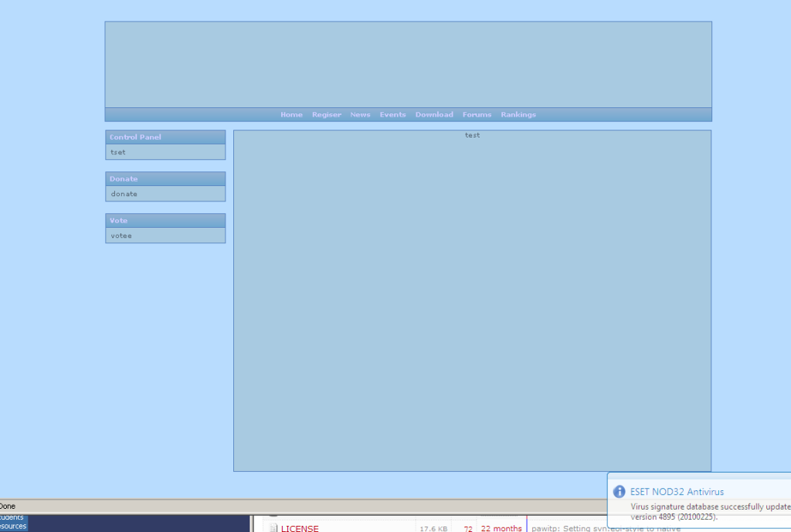Click the 'test' text in main content
This screenshot has width=791, height=532.
[472, 136]
